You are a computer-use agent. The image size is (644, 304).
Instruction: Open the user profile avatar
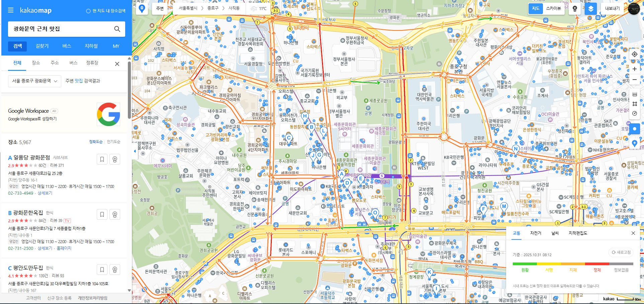[634, 8]
